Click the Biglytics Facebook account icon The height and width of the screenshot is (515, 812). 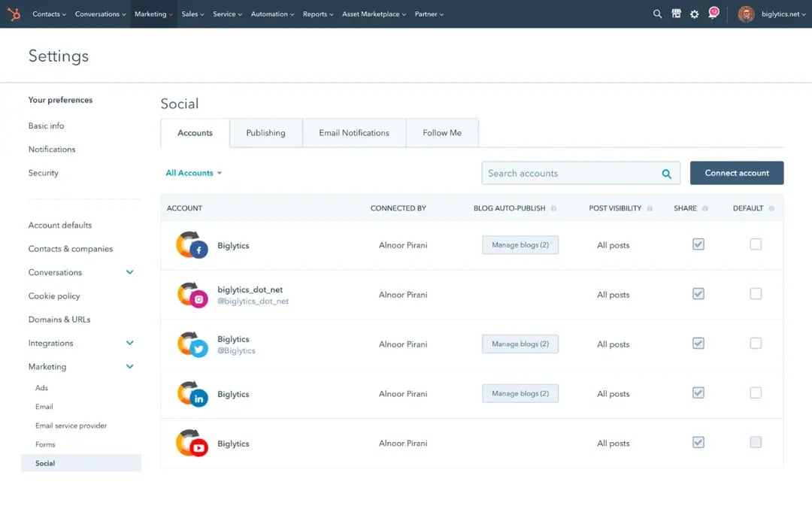(191, 245)
